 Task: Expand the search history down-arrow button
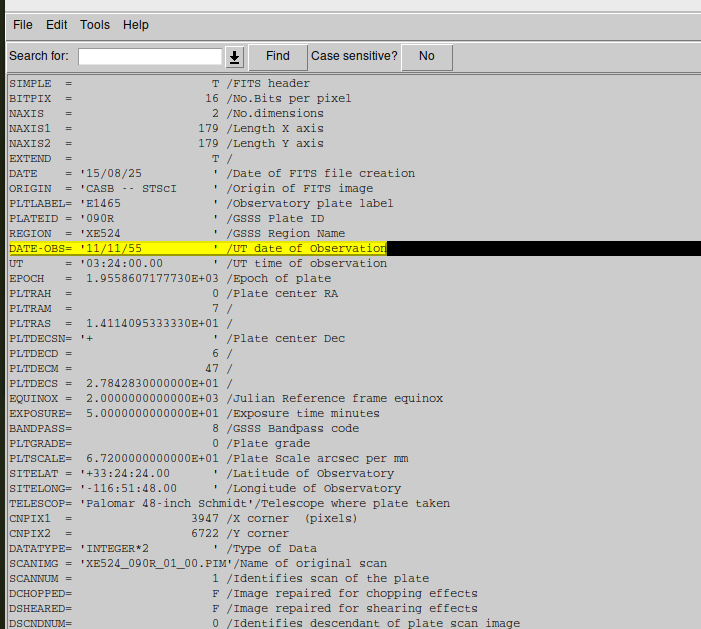[235, 57]
